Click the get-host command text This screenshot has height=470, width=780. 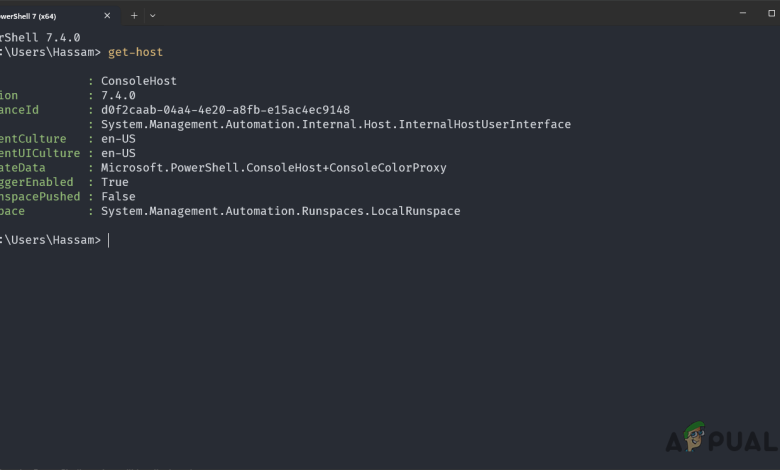tap(135, 52)
